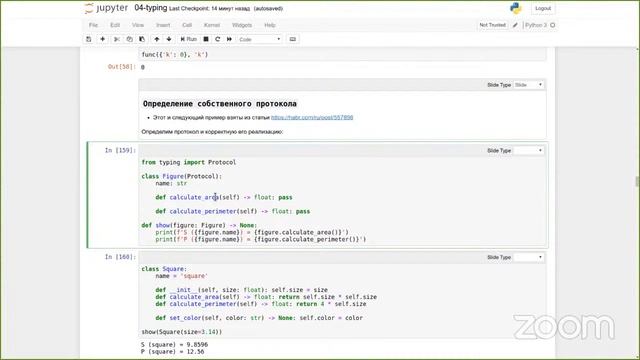Viewport: 640px width, 360px height.
Task: Insert a cell below with the plus icon
Action: coord(102,39)
